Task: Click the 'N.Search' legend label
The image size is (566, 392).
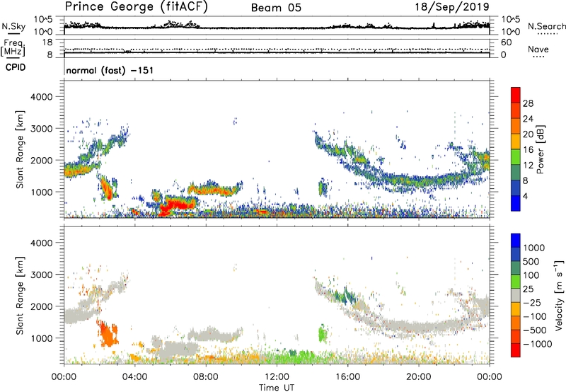Action: 546,26
